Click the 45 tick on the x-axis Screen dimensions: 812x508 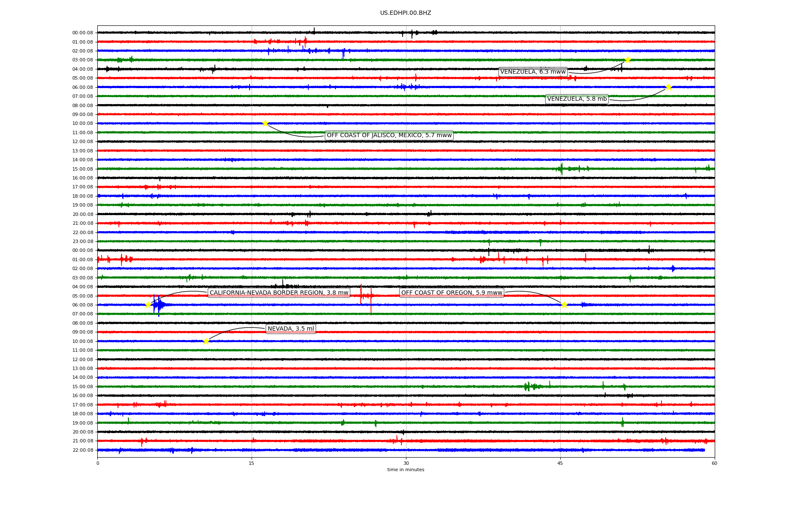pyautogui.click(x=560, y=463)
